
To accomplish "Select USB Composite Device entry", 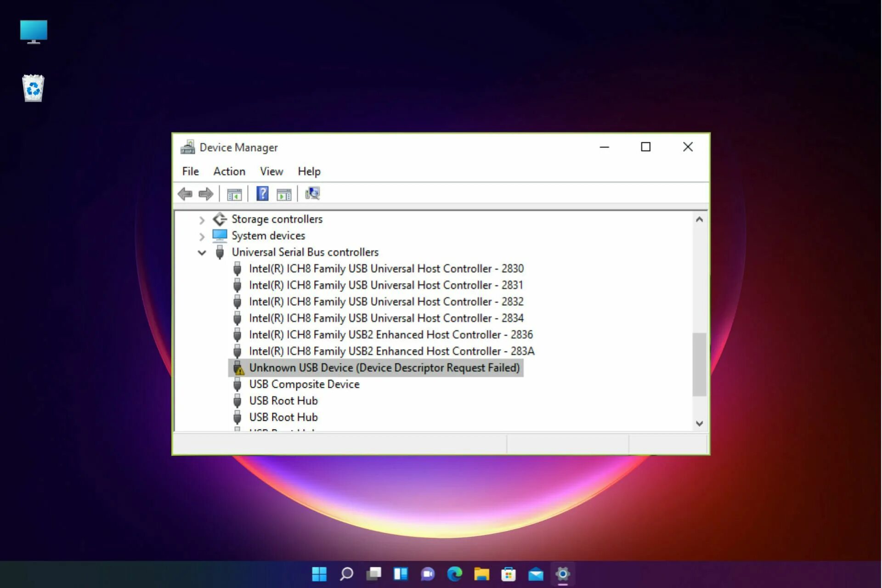I will pyautogui.click(x=304, y=384).
